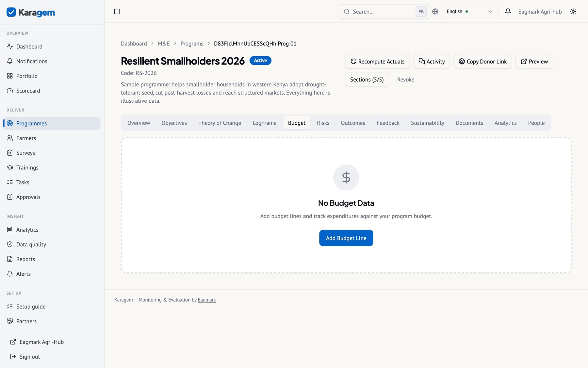Click the Trainings graduation cap icon
Viewport: 588px width, 368px height.
[x=10, y=167]
